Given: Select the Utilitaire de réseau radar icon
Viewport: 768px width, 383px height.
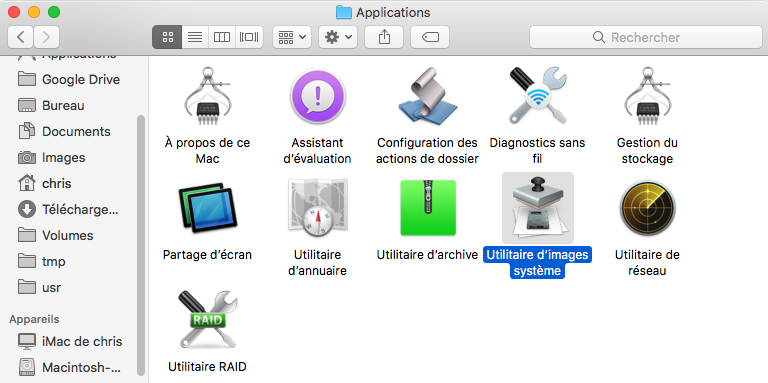Looking at the screenshot, I should [x=648, y=208].
